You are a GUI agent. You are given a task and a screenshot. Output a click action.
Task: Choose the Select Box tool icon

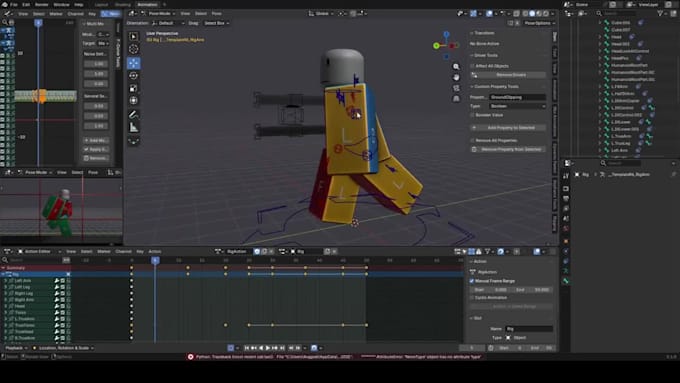coord(134,37)
